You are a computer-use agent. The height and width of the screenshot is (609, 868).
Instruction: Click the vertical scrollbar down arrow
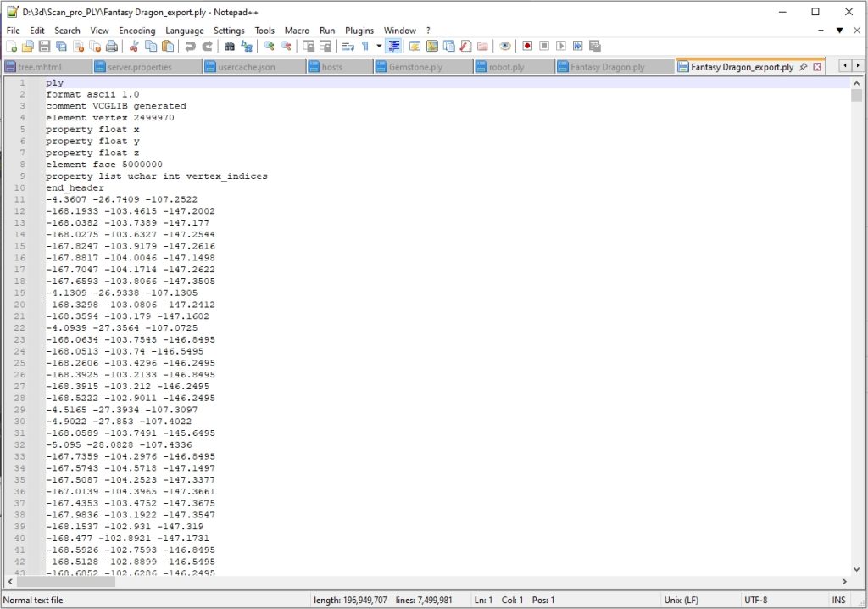pyautogui.click(x=856, y=569)
